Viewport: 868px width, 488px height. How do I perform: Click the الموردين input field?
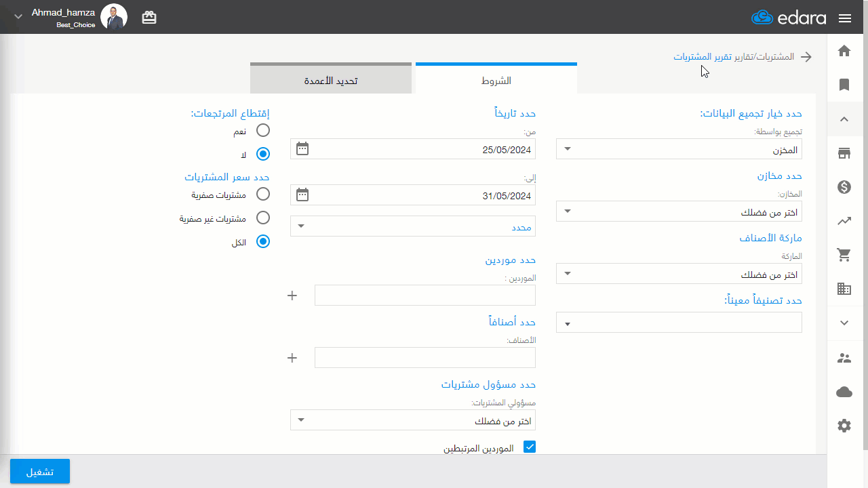tap(425, 296)
